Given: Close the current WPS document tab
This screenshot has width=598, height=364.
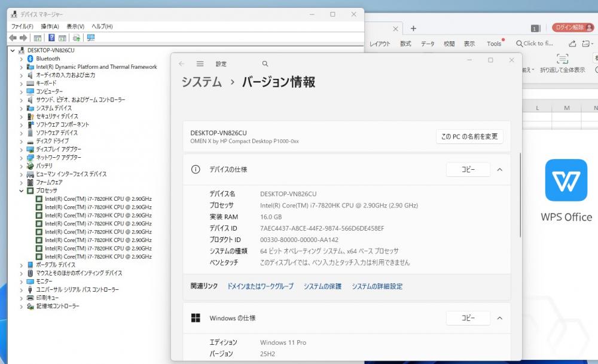Looking at the screenshot, I should (395, 29).
